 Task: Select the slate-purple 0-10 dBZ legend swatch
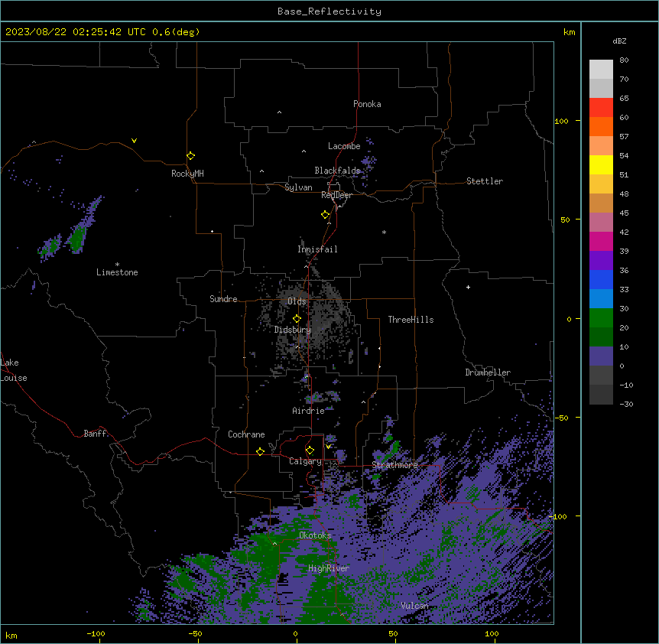pyautogui.click(x=601, y=356)
